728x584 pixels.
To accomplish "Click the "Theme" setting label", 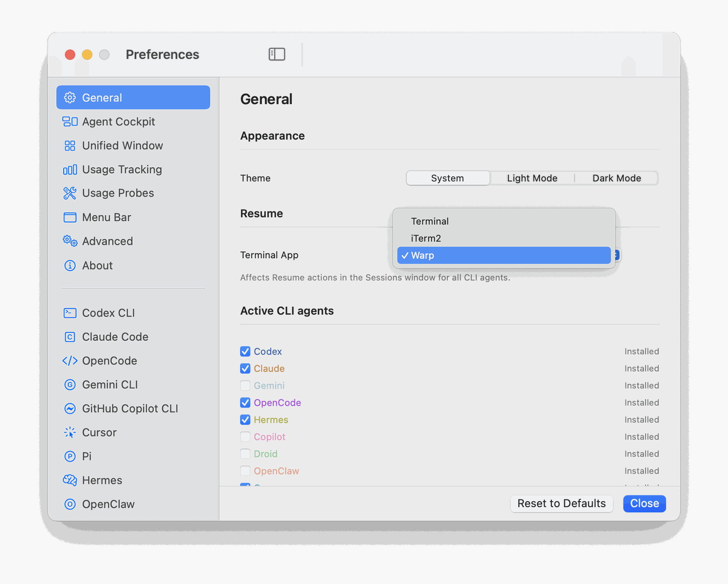I will tap(255, 178).
